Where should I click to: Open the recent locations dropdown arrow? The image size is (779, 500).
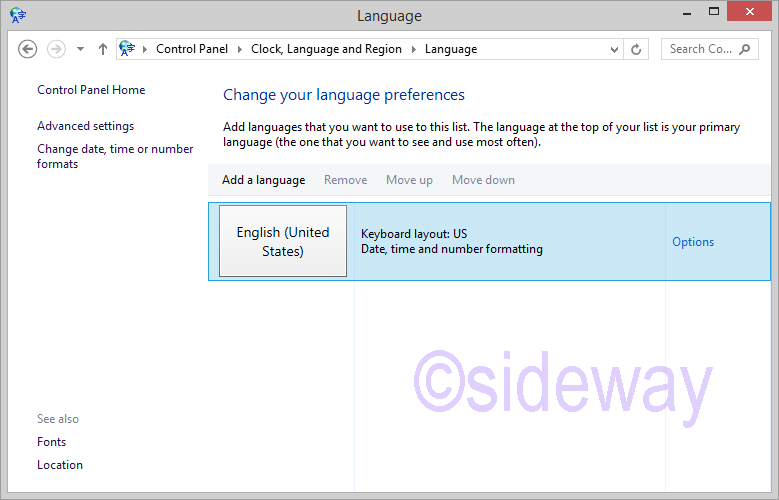(80, 49)
